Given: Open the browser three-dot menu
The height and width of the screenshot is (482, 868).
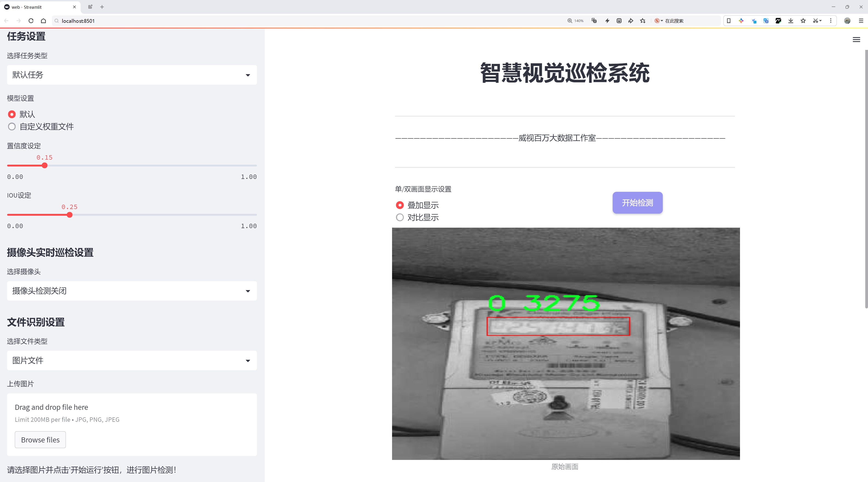Looking at the screenshot, I should 831,20.
